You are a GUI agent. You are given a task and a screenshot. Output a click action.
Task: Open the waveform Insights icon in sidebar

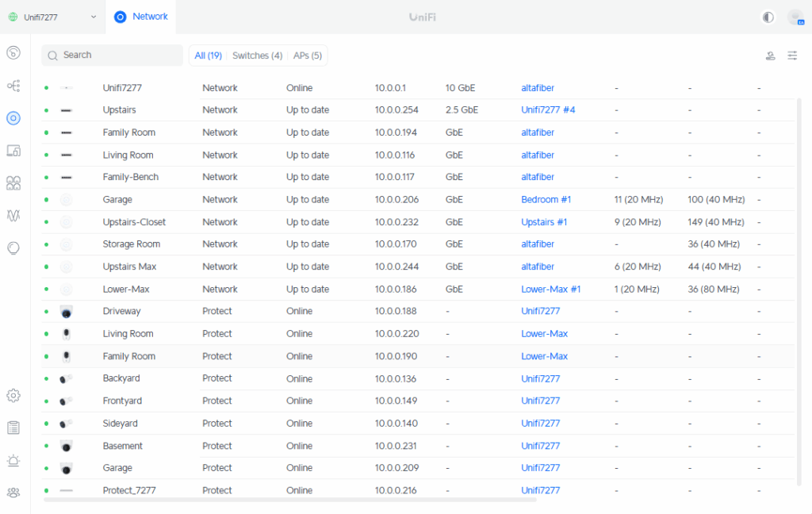pos(13,216)
